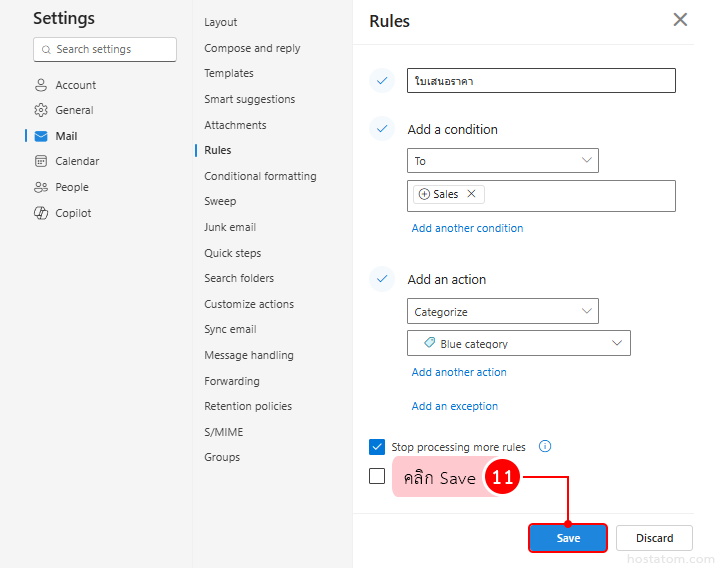
Task: Go to Copilot settings category
Action: [73, 213]
